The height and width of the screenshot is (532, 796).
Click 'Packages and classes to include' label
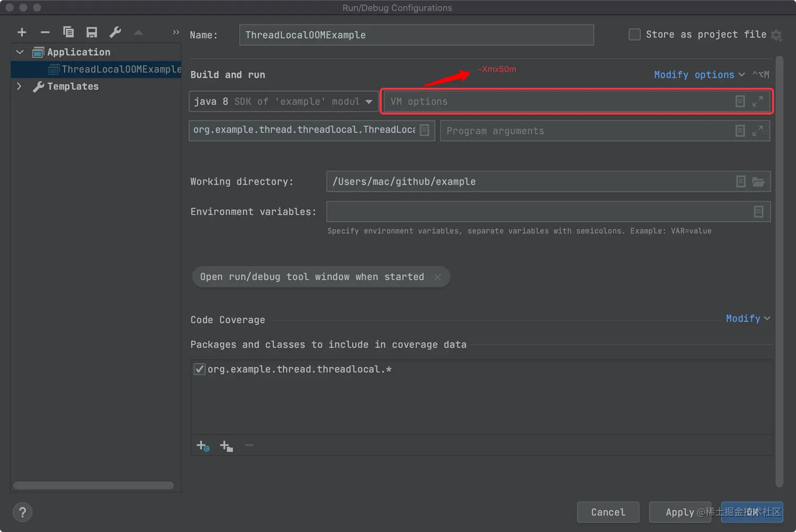pos(328,345)
